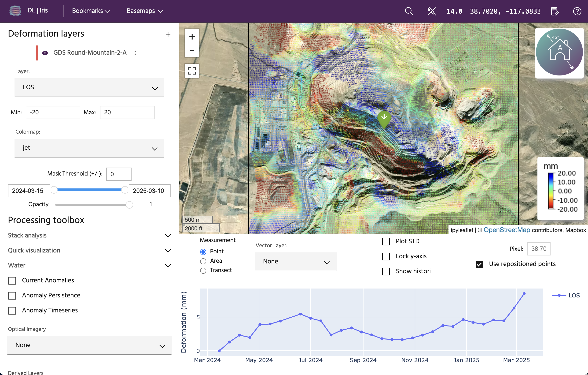588x375 pixels.
Task: Click the Opacity slider handle
Action: [129, 205]
